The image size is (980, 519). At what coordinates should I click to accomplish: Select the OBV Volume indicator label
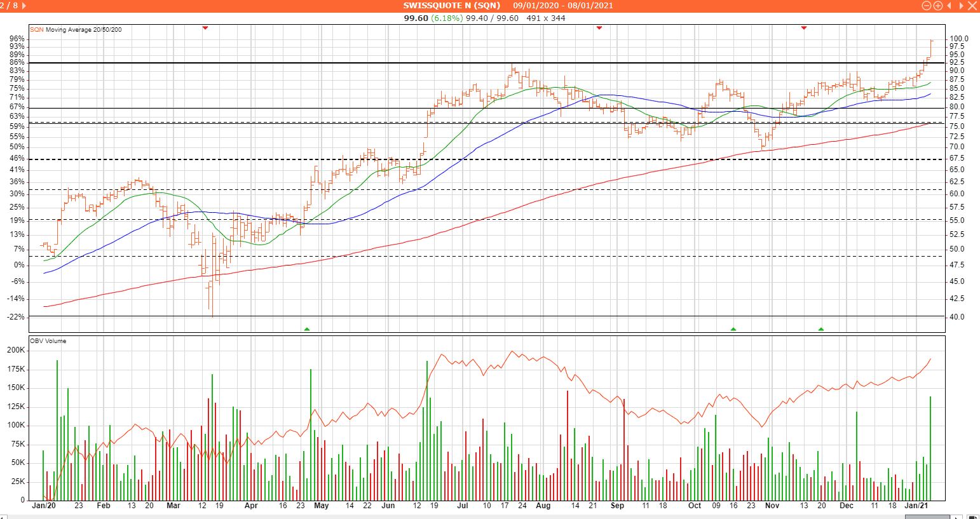48,341
